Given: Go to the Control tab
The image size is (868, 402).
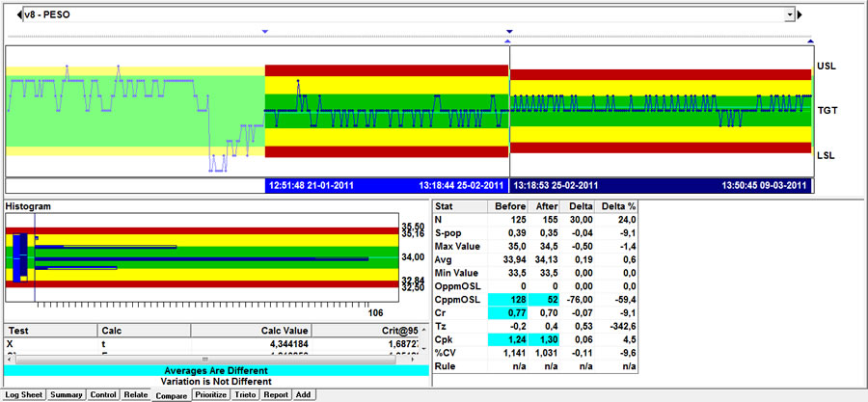Looking at the screenshot, I should pos(103,394).
